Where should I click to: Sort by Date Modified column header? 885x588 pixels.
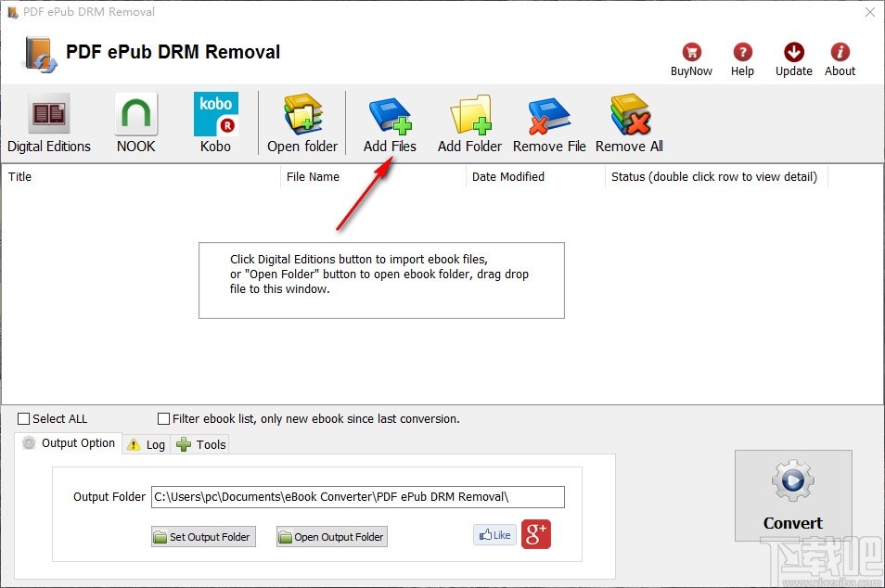tap(535, 176)
